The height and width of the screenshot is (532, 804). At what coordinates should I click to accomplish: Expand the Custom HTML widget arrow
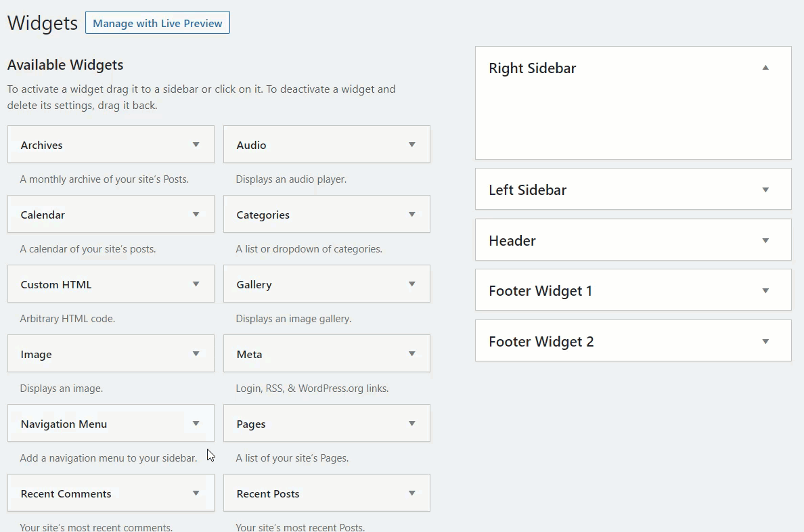coord(196,284)
